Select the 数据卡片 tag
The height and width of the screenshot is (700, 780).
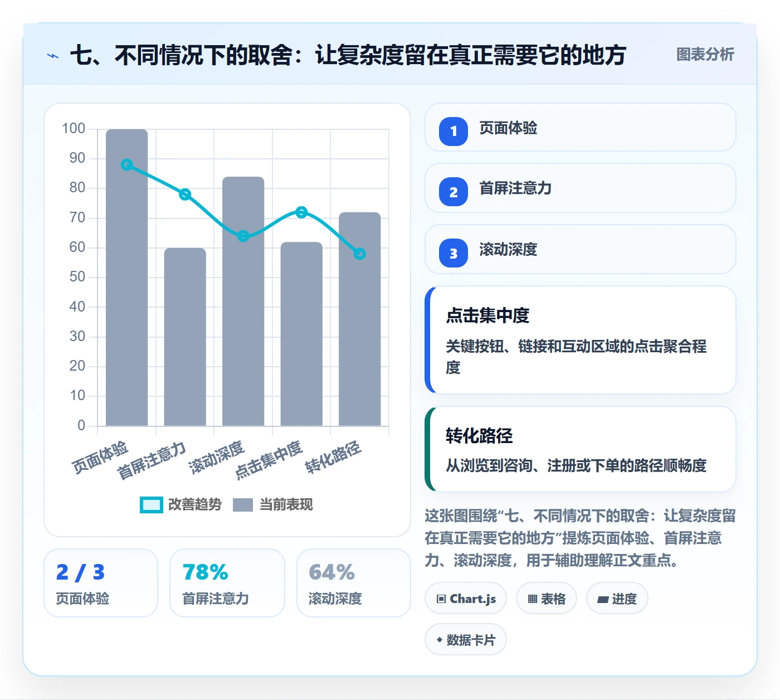click(x=466, y=640)
